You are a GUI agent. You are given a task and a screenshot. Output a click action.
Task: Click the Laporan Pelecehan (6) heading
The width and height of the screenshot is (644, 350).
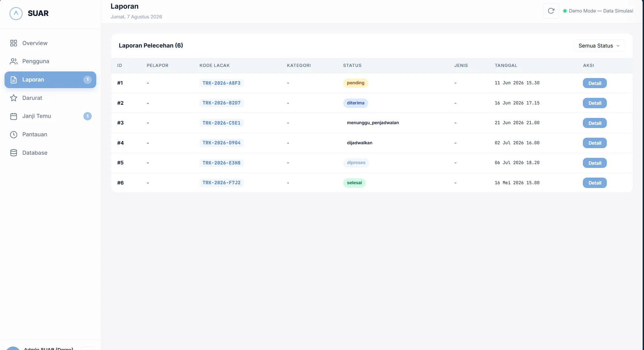tap(151, 45)
